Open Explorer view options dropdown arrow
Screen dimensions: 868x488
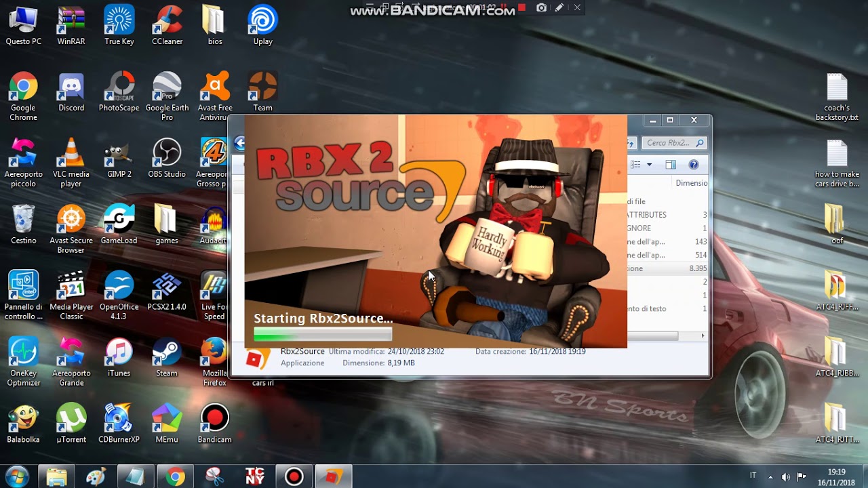(649, 165)
